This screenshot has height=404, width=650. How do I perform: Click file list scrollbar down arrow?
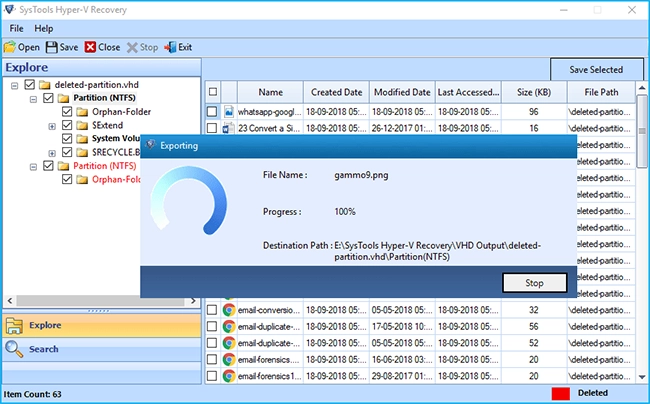[642, 377]
